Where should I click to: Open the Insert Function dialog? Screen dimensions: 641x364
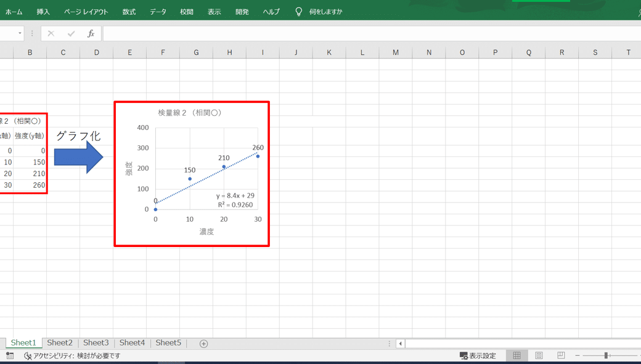click(91, 33)
